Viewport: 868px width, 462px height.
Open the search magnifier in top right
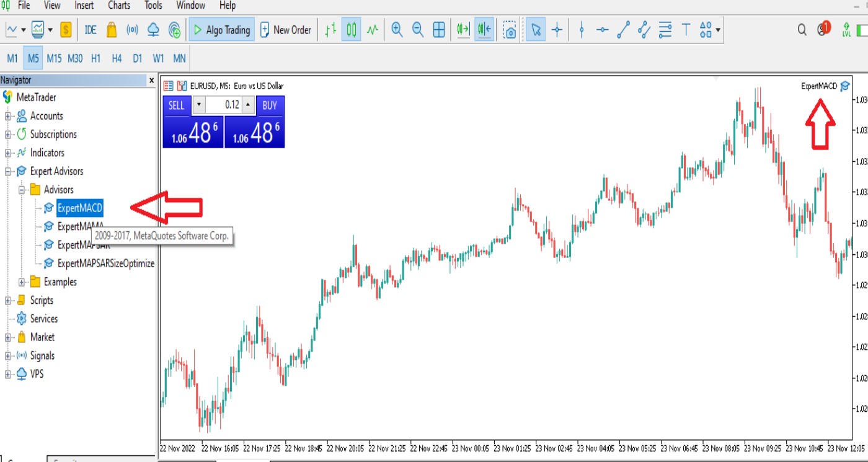coord(802,30)
